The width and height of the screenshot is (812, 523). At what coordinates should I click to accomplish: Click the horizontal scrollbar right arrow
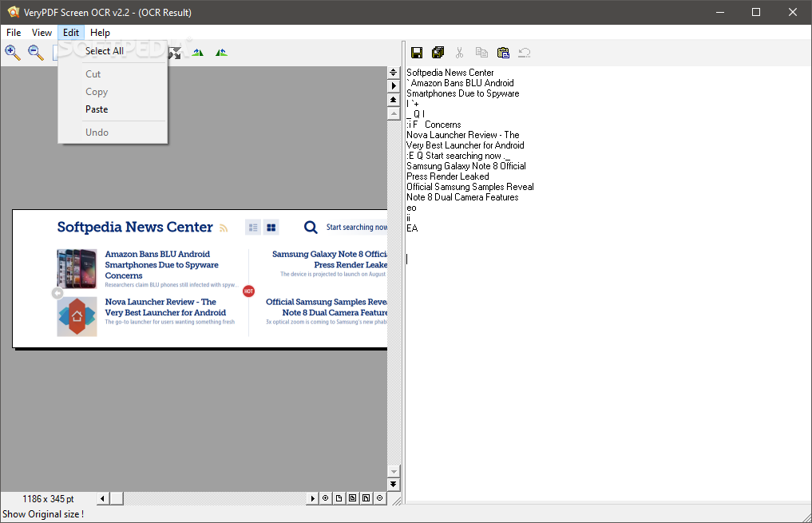312,498
